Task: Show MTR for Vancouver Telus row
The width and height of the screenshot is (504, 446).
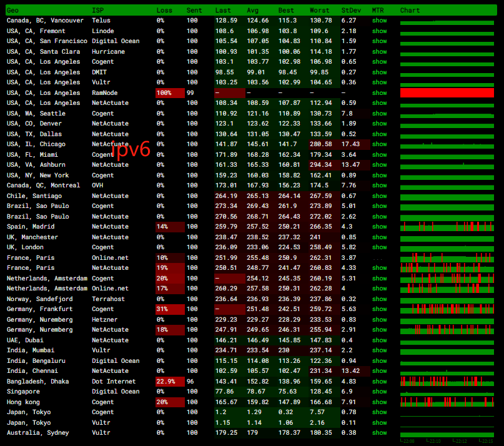Action: click(379, 21)
